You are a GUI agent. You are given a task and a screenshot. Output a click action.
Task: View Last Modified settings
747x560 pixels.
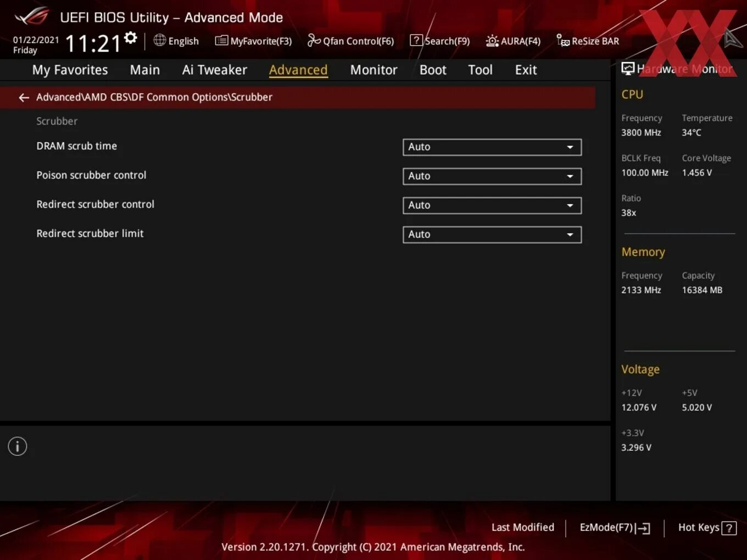click(x=523, y=527)
